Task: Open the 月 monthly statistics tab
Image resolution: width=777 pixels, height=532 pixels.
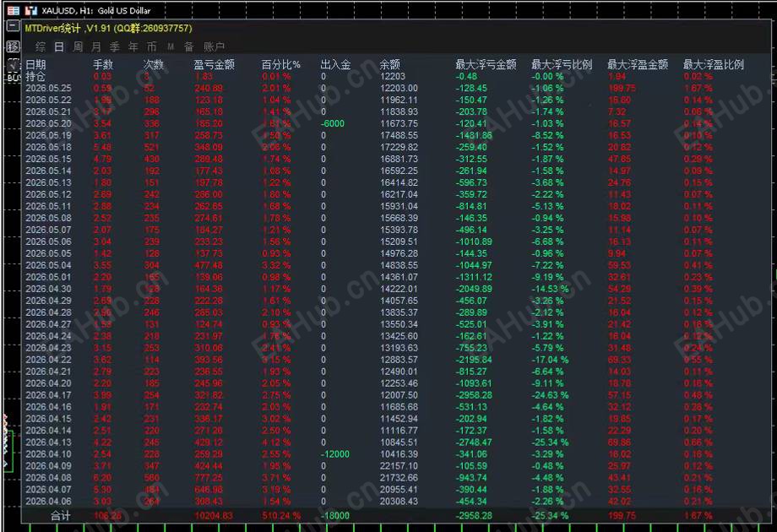Action: (x=96, y=46)
